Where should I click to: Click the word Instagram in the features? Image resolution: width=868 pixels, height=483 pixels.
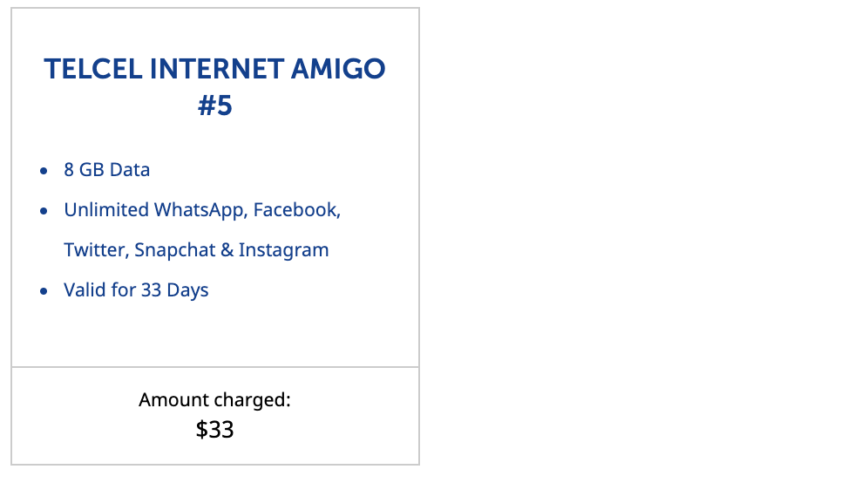pyautogui.click(x=283, y=250)
